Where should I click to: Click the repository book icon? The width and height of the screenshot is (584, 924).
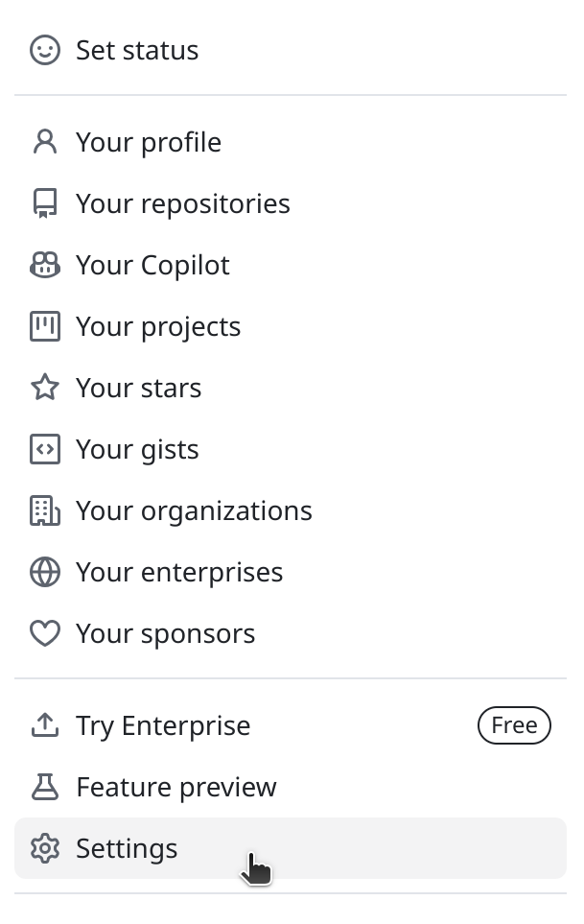pyautogui.click(x=45, y=203)
